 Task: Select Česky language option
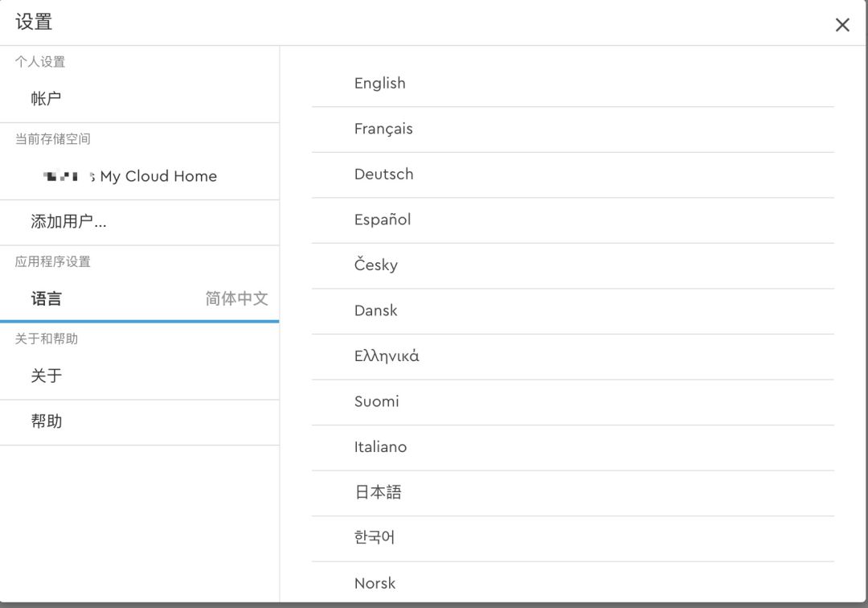click(376, 265)
